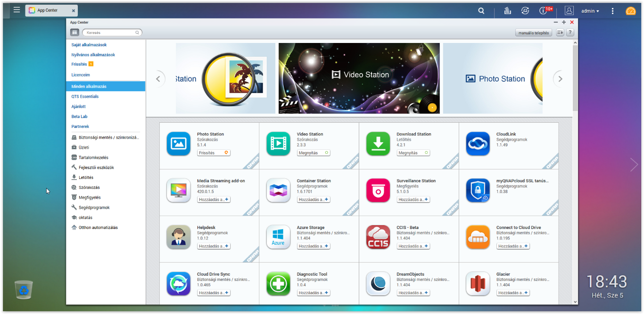Click the Photo Station app icon
644x314 pixels.
178,144
